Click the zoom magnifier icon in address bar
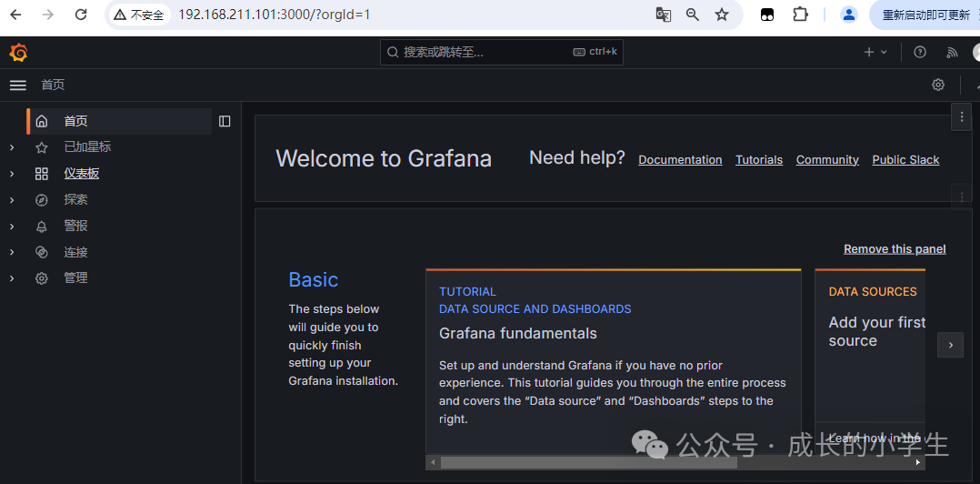 click(x=693, y=15)
